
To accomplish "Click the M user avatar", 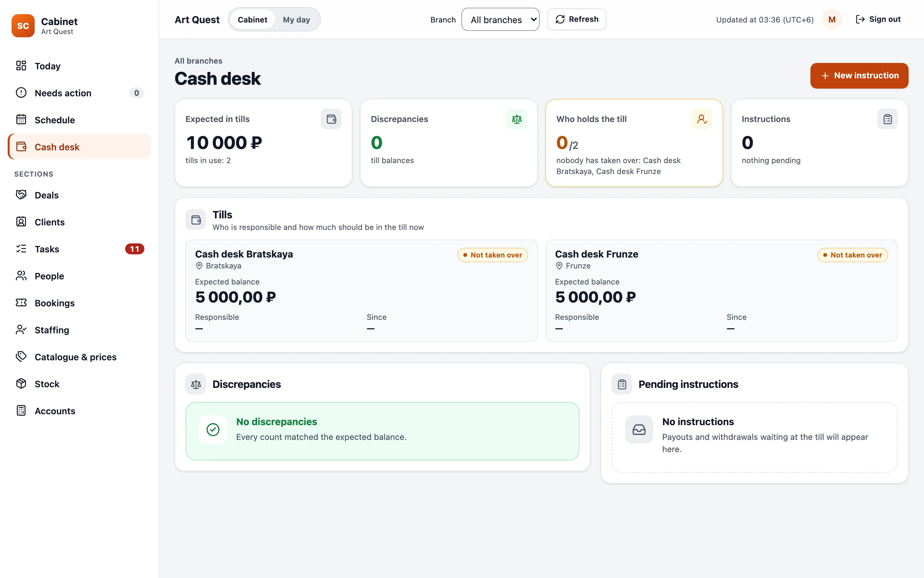I will (x=832, y=20).
